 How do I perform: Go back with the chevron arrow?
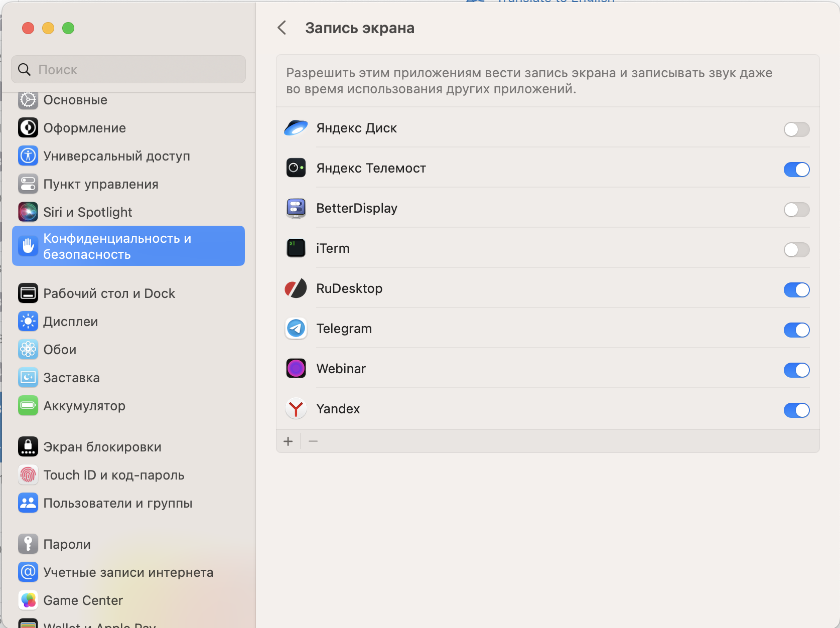click(282, 28)
